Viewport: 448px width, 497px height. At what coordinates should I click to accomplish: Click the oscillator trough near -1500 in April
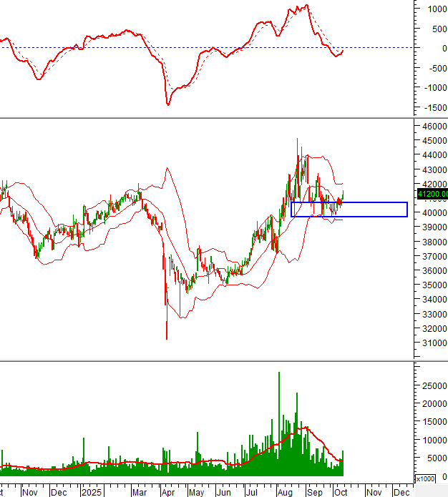[168, 104]
